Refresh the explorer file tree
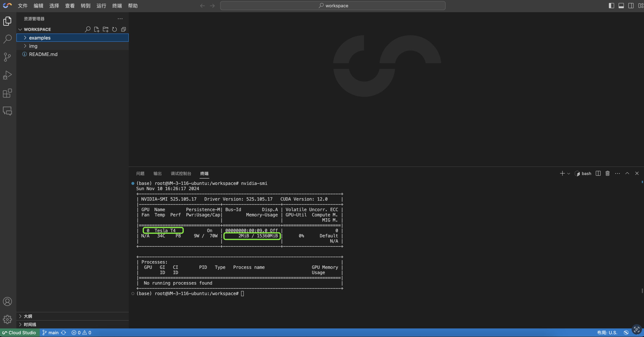This screenshot has height=337, width=644. (114, 29)
